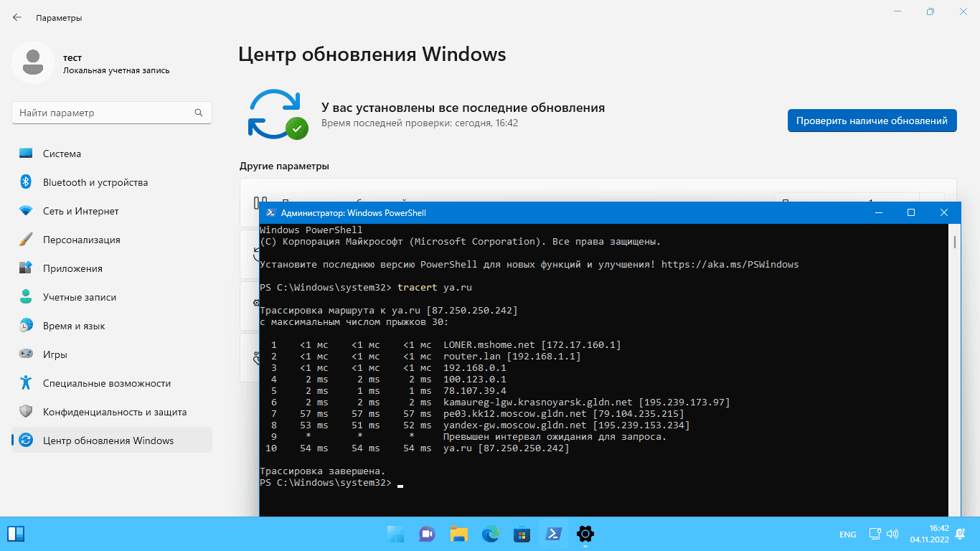Click the heading 'Центр обновления Windows'
980x551 pixels.
tap(372, 55)
